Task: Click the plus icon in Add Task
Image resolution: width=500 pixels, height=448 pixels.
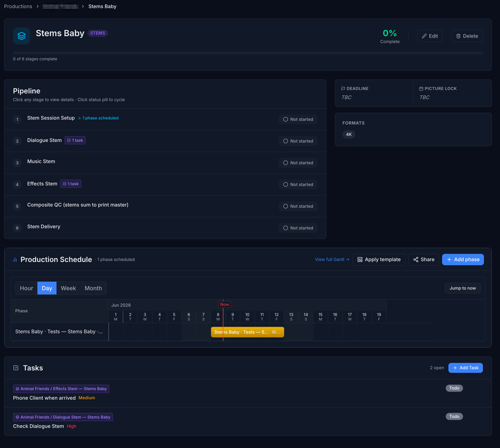Action: 455,368
